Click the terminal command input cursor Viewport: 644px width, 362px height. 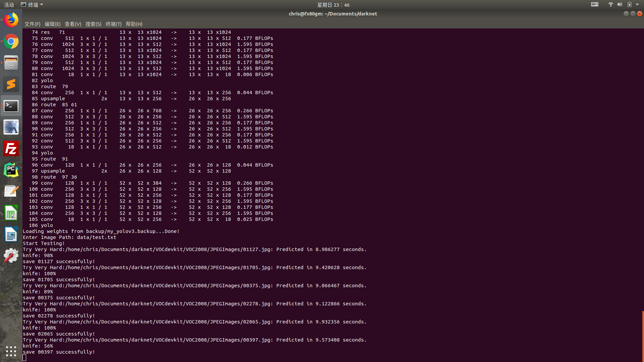(x=25, y=358)
